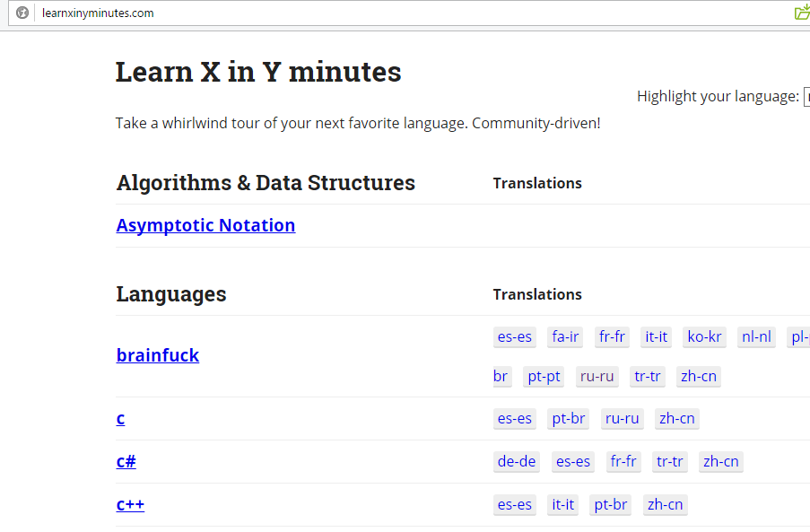Open brainfuck's ru-ru translation

597,377
